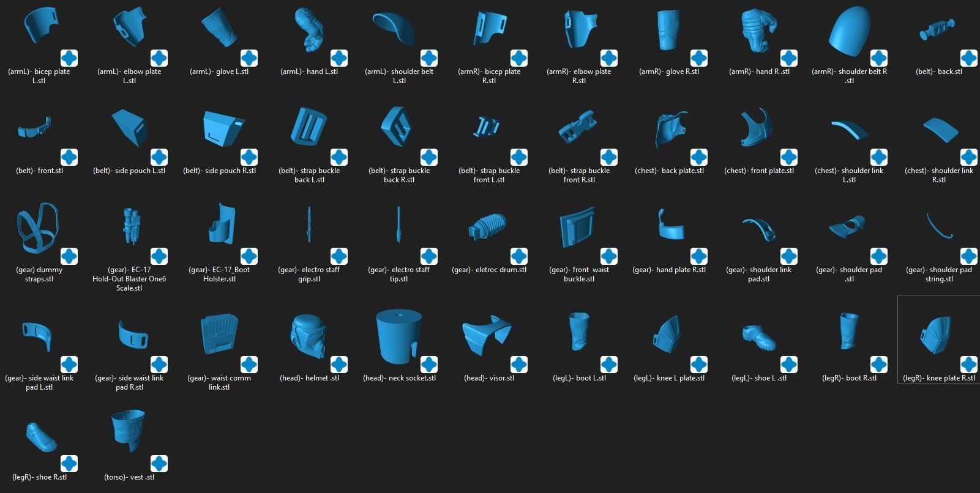Viewport: 980px width, 493px height.
Task: Click the (head)- neck socket.stl model thumbnail
Action: coord(399,336)
